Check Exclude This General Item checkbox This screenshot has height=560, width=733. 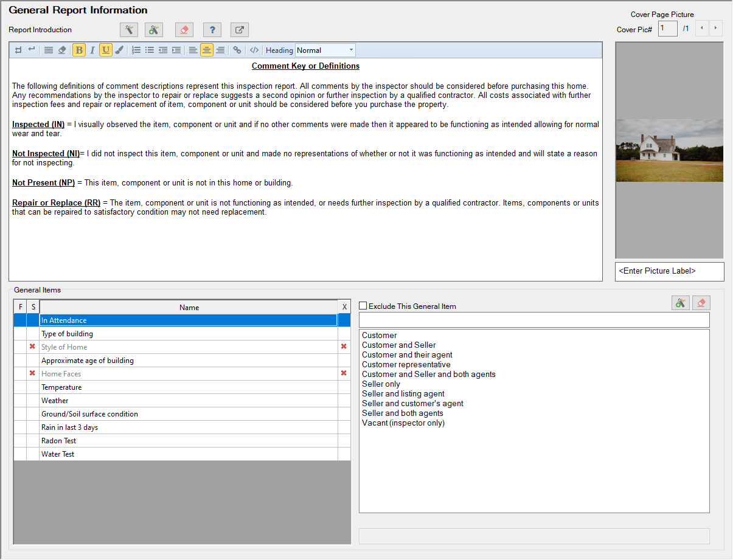click(x=363, y=306)
